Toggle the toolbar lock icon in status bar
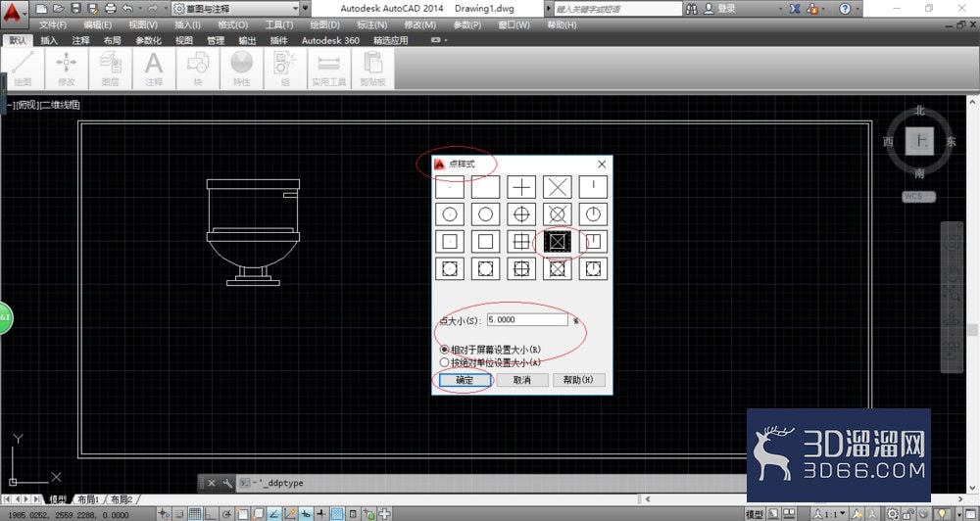This screenshot has width=980, height=521. (908, 514)
